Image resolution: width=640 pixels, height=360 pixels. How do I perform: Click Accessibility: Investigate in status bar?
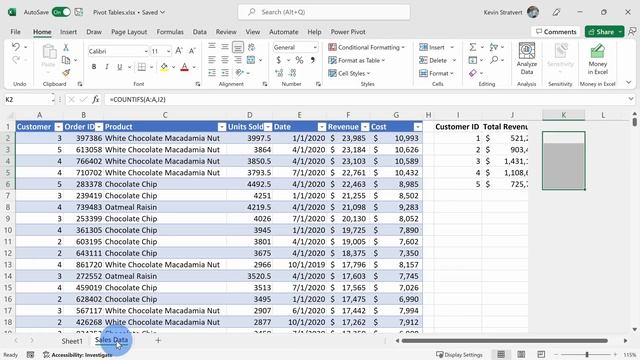(x=78, y=355)
